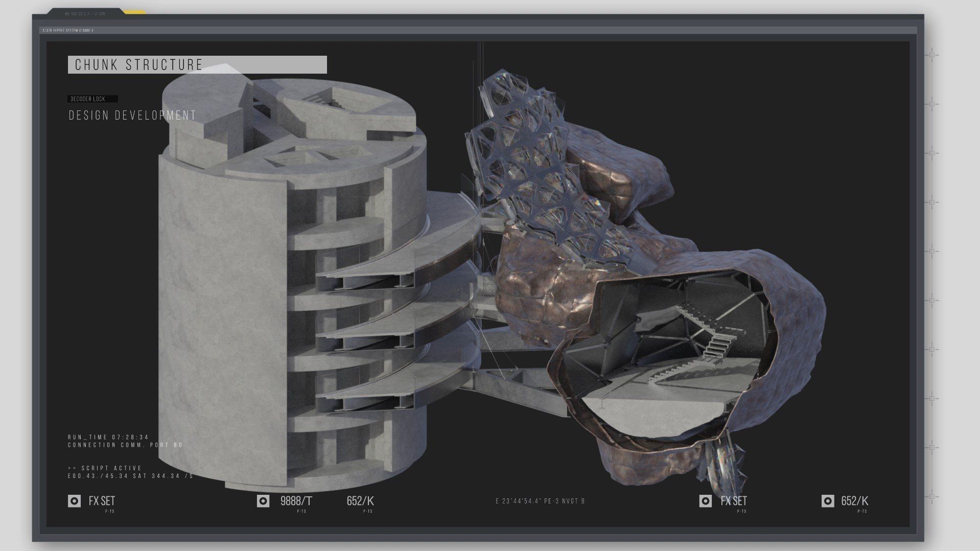Open the window tab labeled NO. 000.22.2.11
980x551 pixels.
[85, 14]
